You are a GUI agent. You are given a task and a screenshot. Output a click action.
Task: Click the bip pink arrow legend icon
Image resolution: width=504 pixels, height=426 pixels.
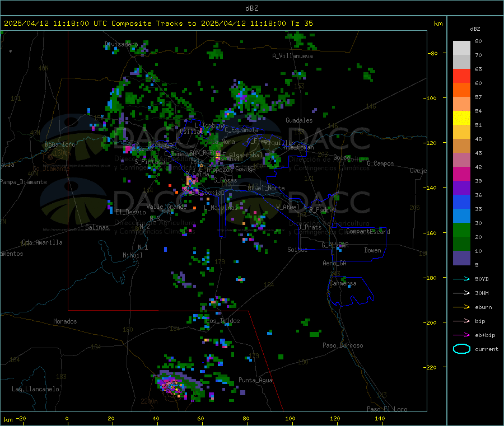pyautogui.click(x=461, y=321)
